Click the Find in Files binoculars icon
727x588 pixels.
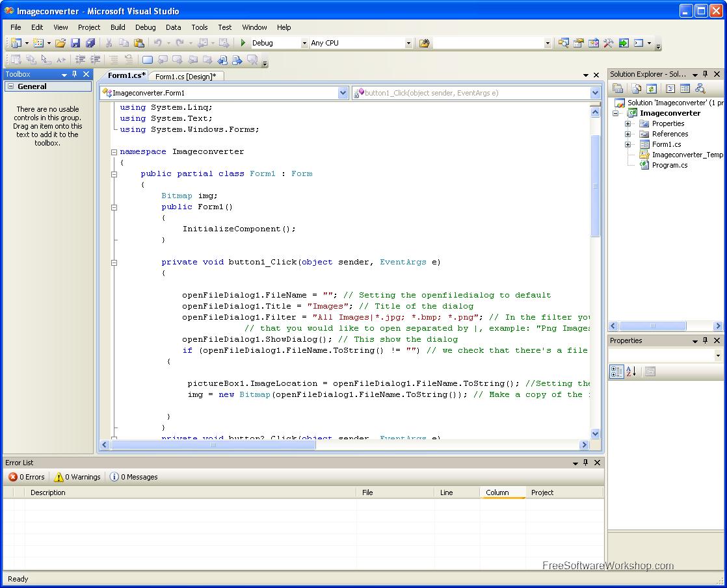point(424,43)
